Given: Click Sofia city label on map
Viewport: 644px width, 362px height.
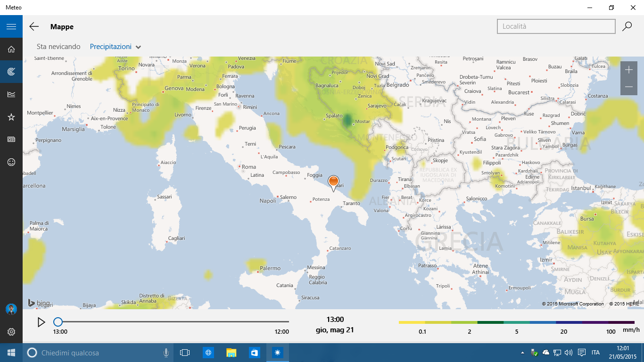Looking at the screenshot, I should (480, 139).
